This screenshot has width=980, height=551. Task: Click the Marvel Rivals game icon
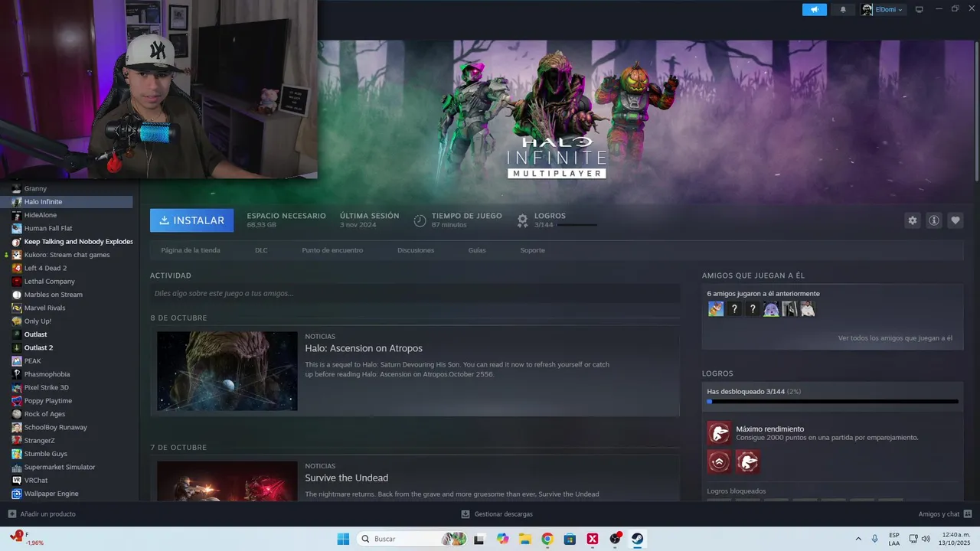point(17,308)
